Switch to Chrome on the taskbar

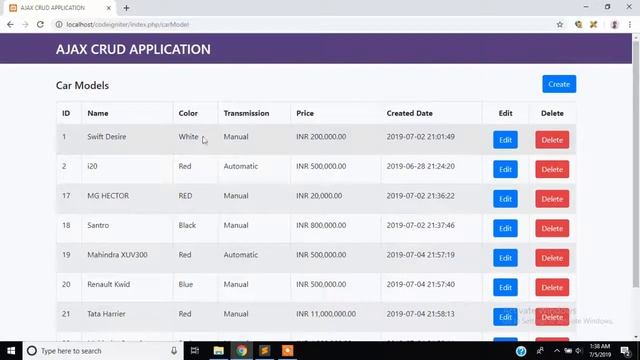click(242, 351)
